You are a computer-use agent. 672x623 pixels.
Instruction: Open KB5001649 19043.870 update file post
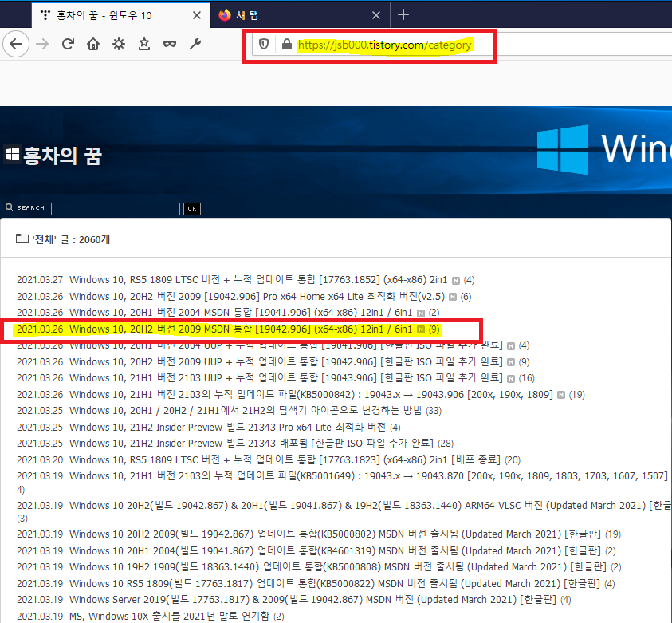click(x=368, y=476)
